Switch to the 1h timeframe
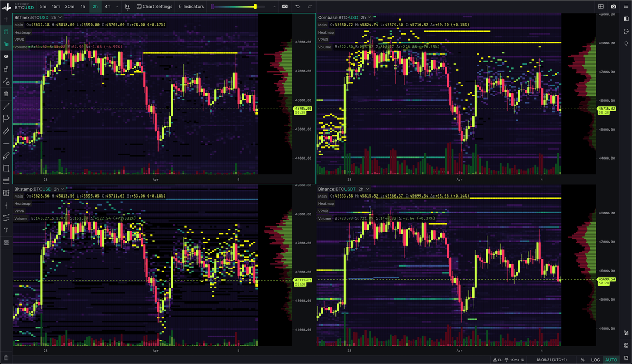The image size is (632, 364). (x=83, y=7)
